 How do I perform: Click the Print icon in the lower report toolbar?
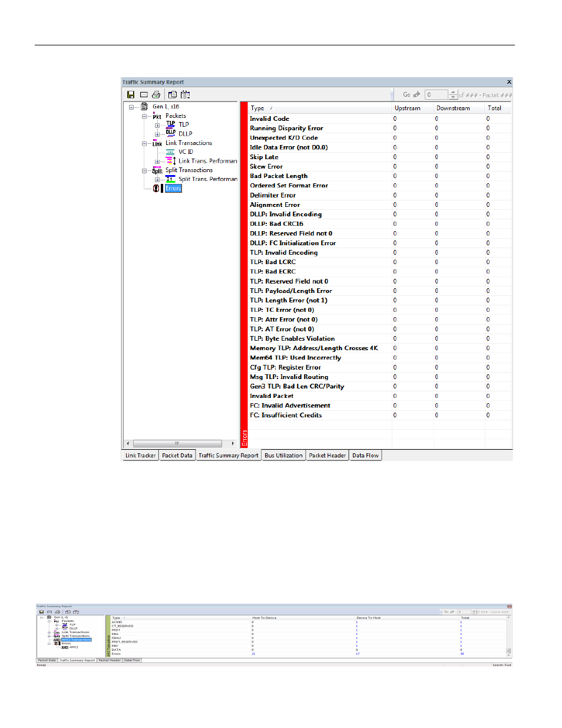pos(58,612)
